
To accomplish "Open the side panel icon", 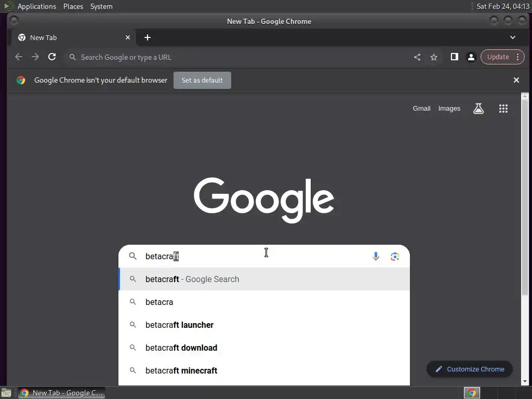I will click(454, 57).
